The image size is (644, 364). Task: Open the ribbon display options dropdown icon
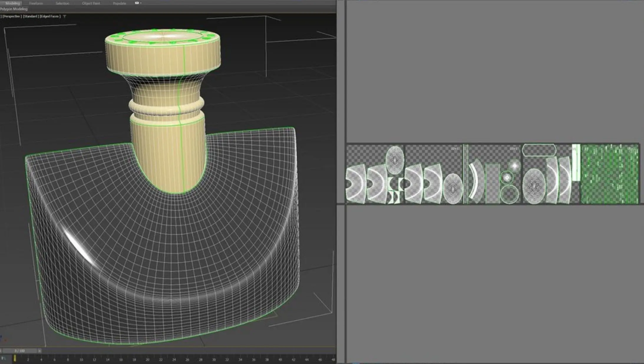click(138, 3)
